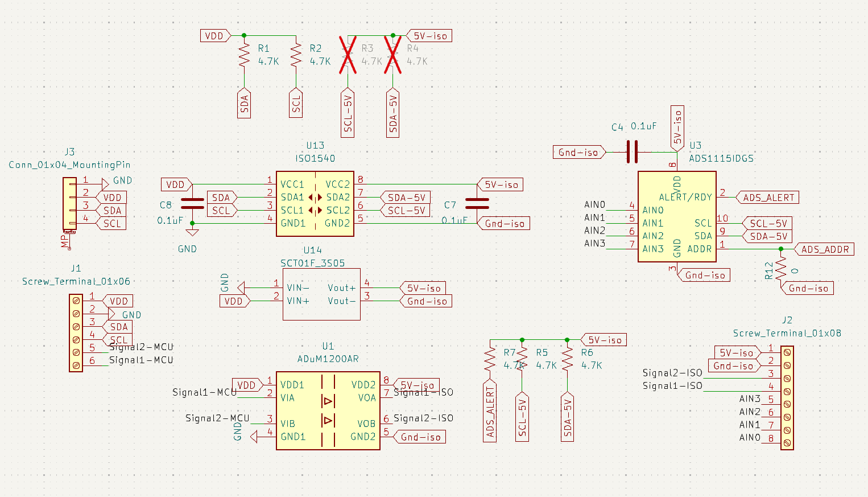The height and width of the screenshot is (497, 868).
Task: Select Gnd-iso label at U3 pin 3
Action: pos(704,276)
